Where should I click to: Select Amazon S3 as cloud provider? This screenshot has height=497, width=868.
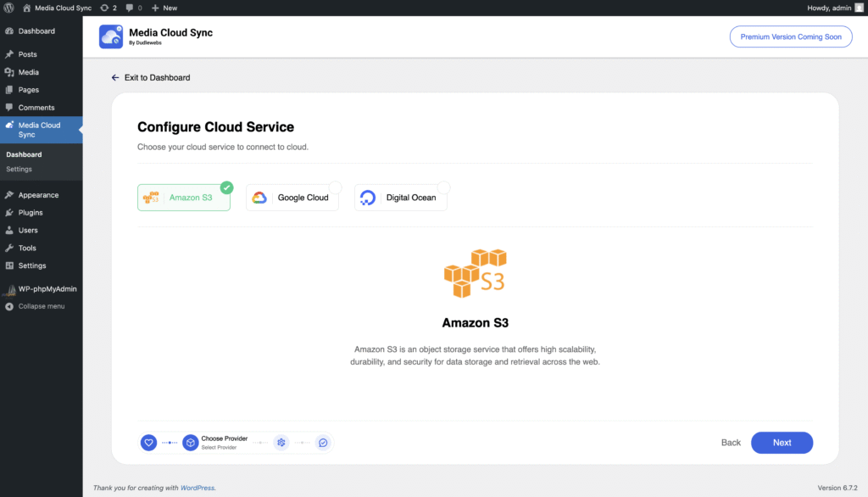(184, 198)
